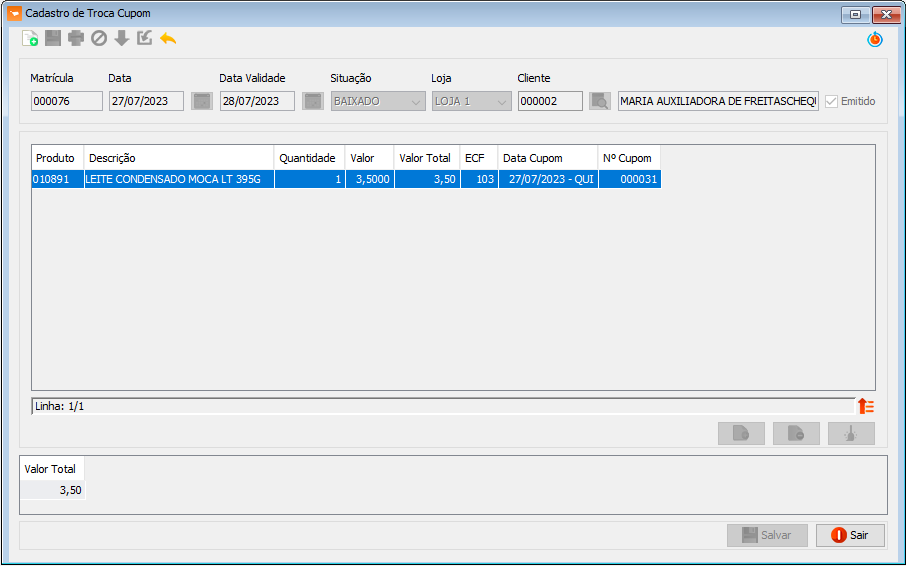This screenshot has width=906, height=566.
Task: Click the orange application icon in title bar
Action: [x=14, y=13]
